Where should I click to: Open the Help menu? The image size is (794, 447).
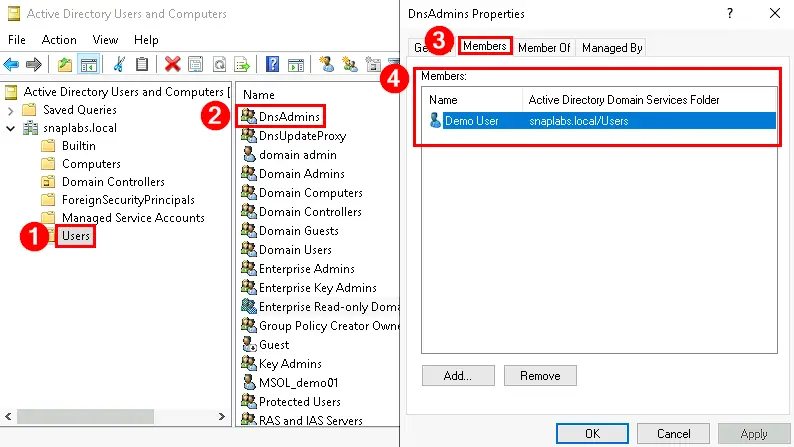pyautogui.click(x=146, y=39)
